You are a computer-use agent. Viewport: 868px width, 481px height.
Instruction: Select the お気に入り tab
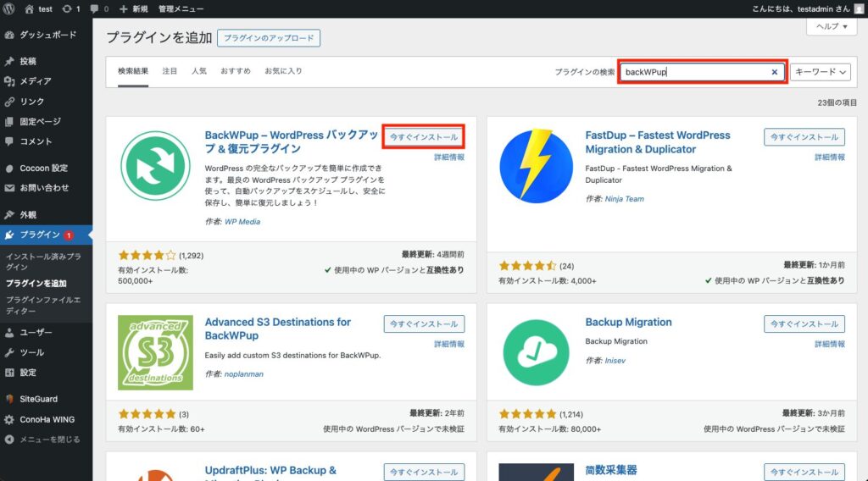tap(283, 71)
